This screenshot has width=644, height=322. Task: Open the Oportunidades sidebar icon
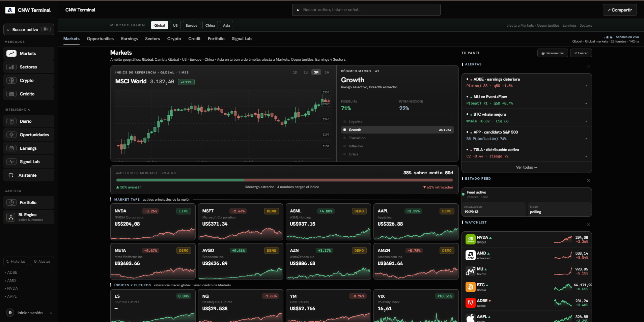pos(11,135)
